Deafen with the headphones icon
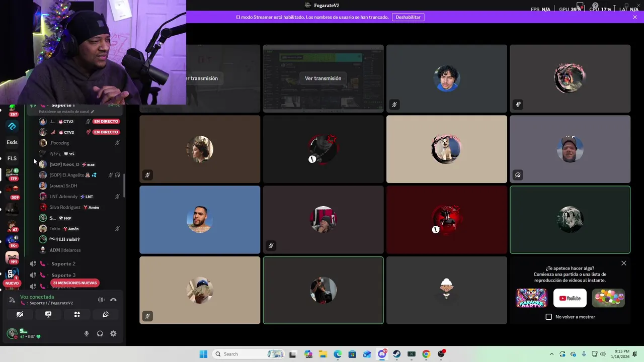 (100, 333)
